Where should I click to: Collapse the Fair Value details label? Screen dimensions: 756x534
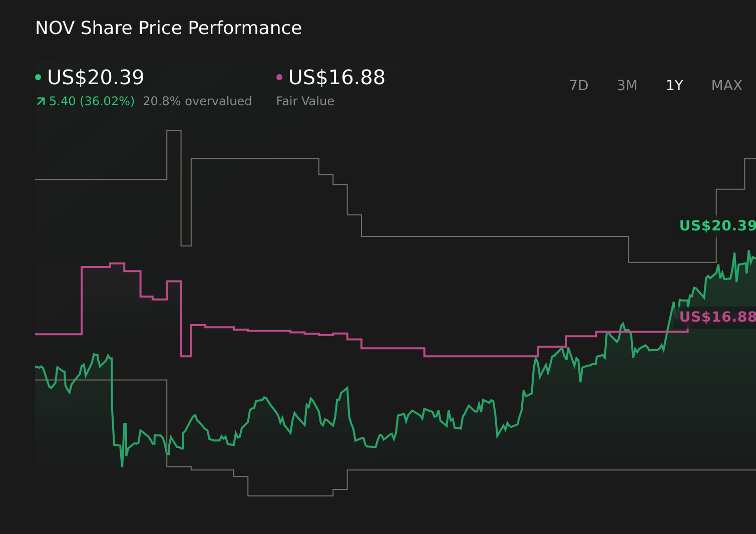coord(305,101)
